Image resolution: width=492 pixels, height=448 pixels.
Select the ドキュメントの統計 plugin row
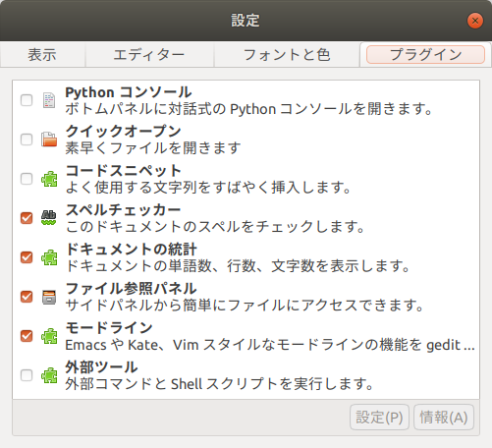click(246, 257)
